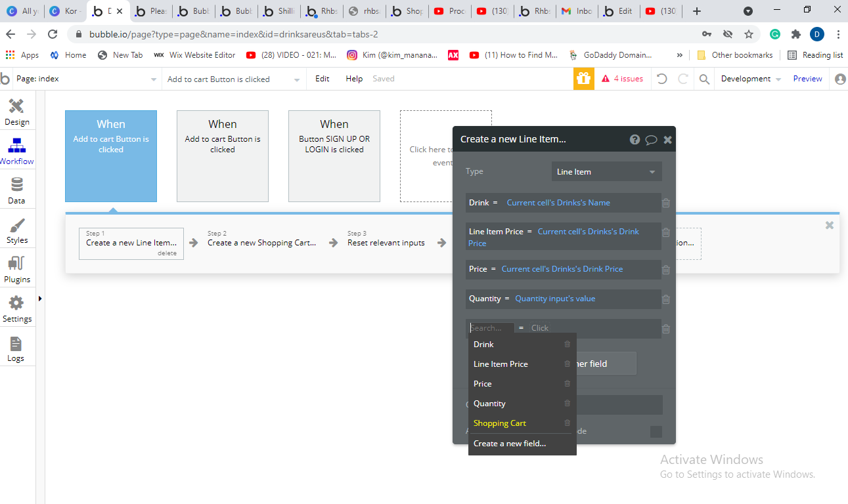Delete the empty search field row
Image resolution: width=848 pixels, height=504 pixels.
(666, 329)
